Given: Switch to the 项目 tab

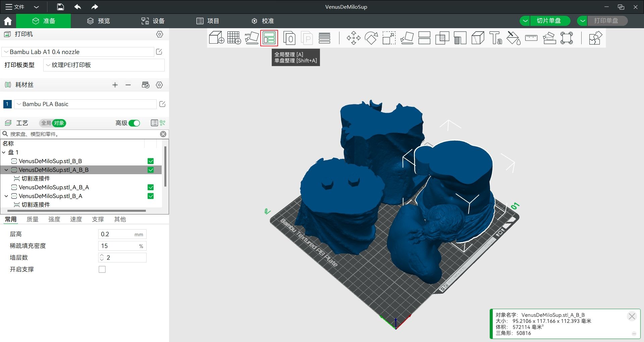Looking at the screenshot, I should [208, 21].
